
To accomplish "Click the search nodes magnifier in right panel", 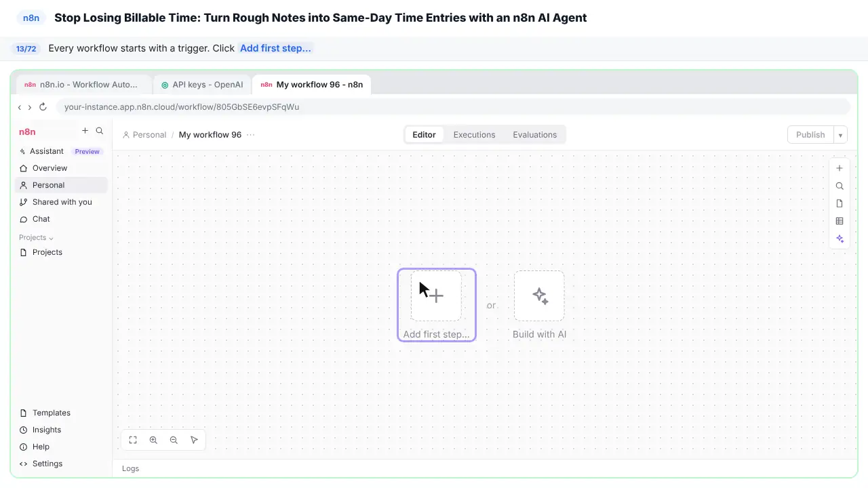I will pos(840,186).
